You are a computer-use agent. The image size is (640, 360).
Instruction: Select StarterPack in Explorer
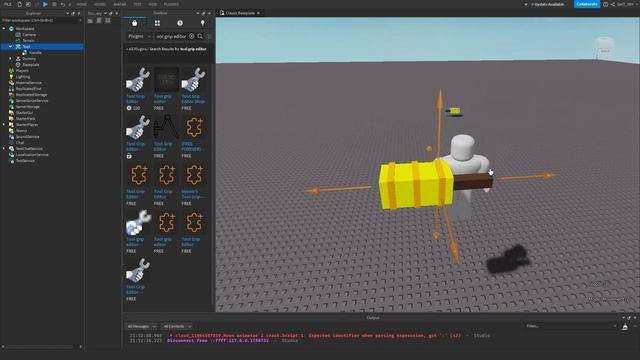[25, 118]
